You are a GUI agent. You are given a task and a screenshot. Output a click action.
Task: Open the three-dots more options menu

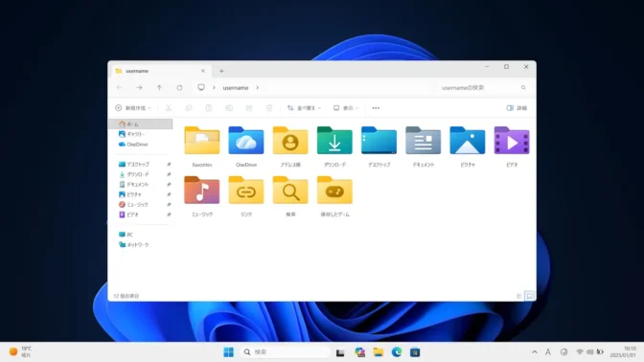point(376,108)
